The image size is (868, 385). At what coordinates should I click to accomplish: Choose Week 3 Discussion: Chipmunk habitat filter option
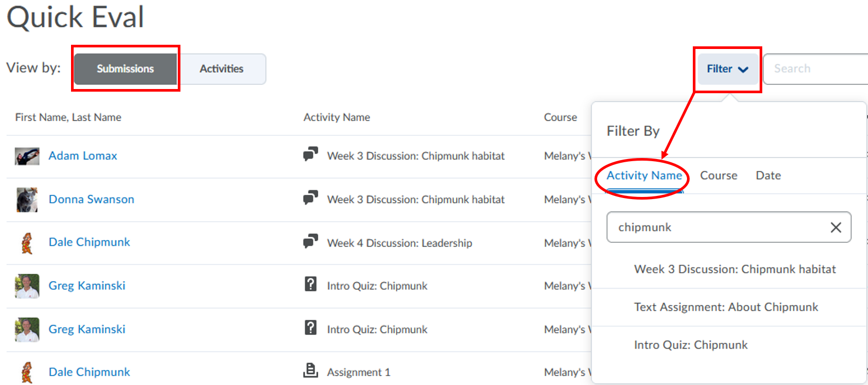click(x=735, y=269)
